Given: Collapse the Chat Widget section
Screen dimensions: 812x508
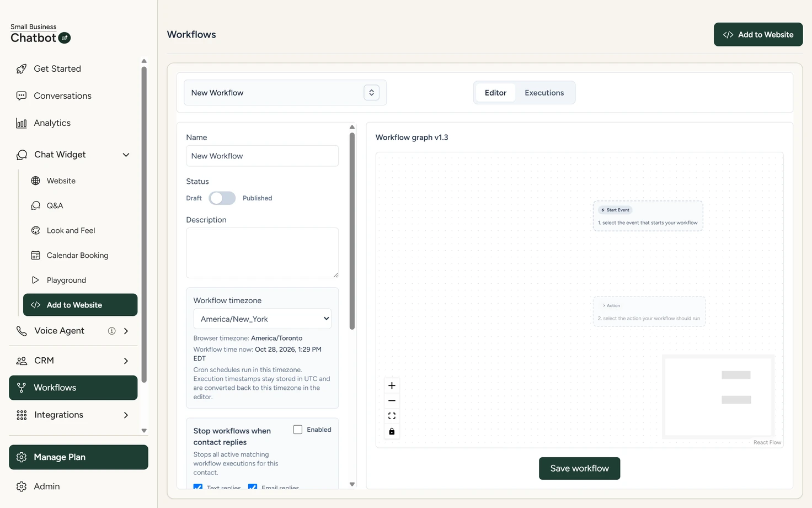Looking at the screenshot, I should tap(126, 155).
